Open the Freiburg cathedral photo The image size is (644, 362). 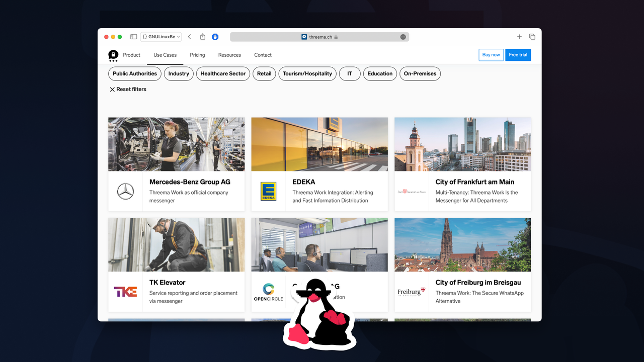point(463,245)
